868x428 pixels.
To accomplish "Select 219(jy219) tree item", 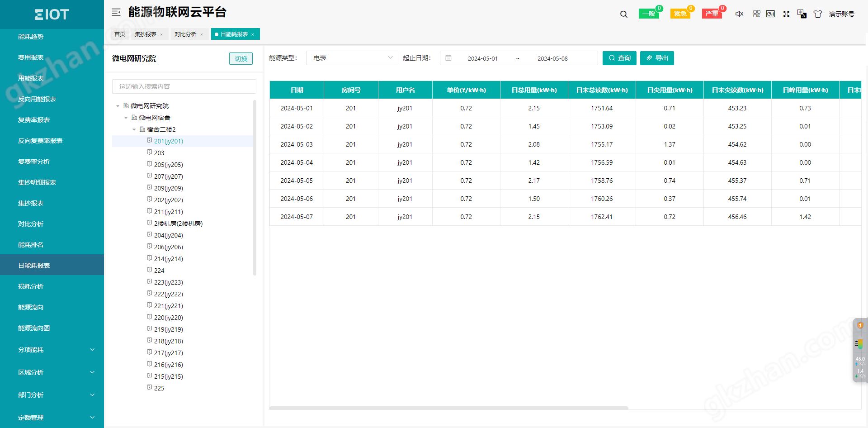I will pos(169,329).
